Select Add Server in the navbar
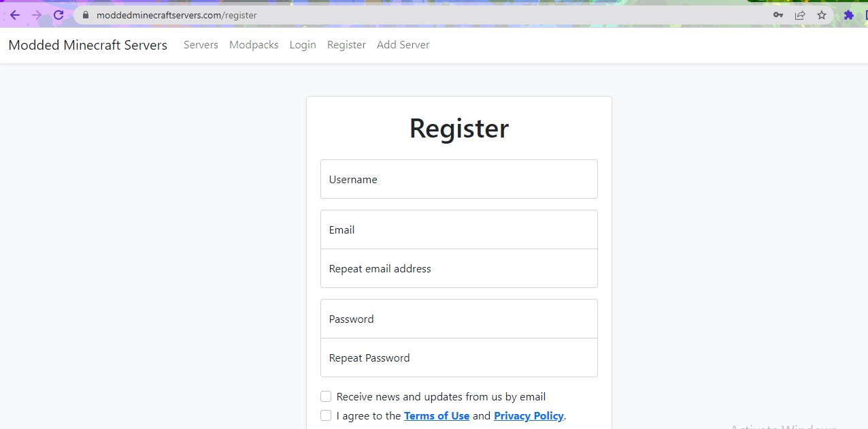Image resolution: width=868 pixels, height=429 pixels. (403, 45)
